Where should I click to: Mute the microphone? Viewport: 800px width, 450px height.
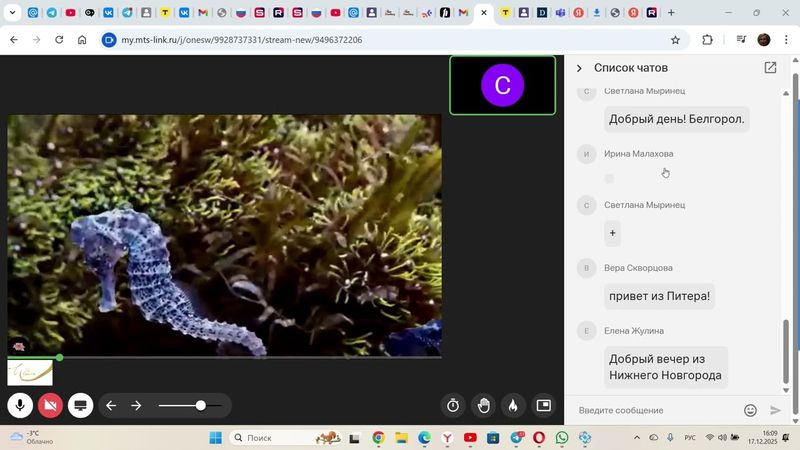19,405
